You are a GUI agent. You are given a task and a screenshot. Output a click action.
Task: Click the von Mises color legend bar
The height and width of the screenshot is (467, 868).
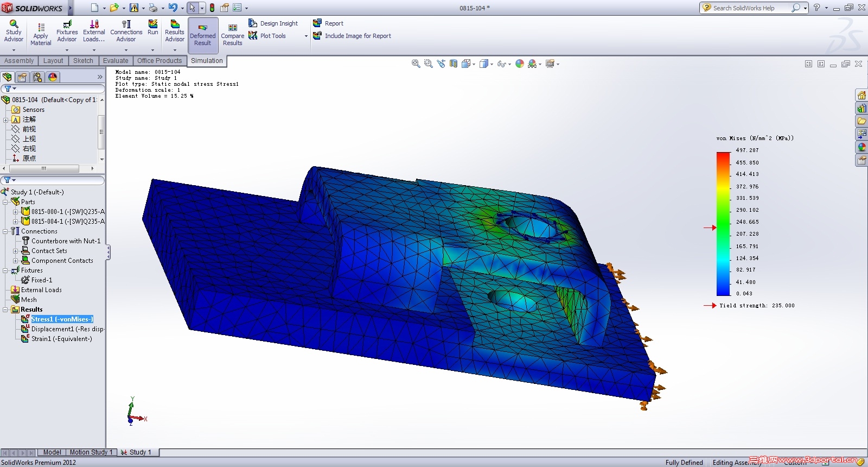click(723, 224)
